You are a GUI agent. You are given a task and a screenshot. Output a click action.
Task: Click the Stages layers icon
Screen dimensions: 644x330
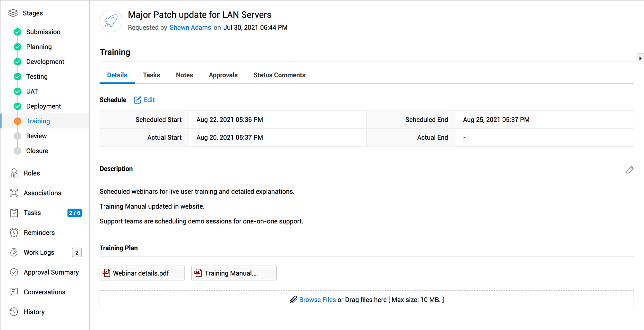(13, 13)
